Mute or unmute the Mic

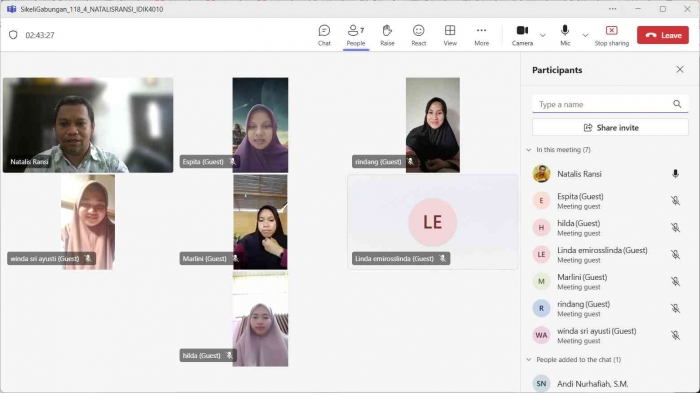point(565,35)
